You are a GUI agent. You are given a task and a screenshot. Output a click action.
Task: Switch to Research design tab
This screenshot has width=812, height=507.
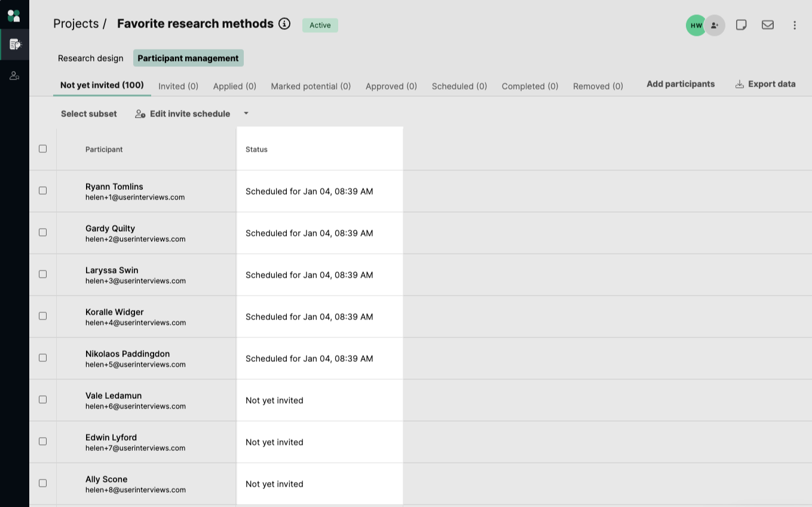point(91,58)
